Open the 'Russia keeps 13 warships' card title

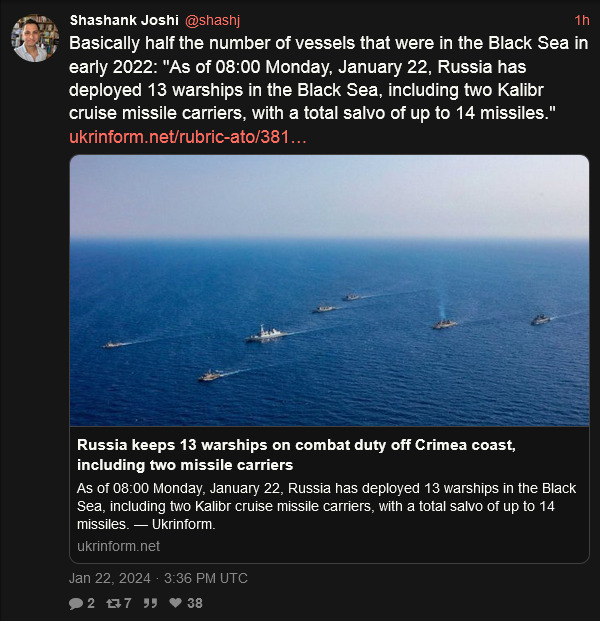(x=296, y=455)
